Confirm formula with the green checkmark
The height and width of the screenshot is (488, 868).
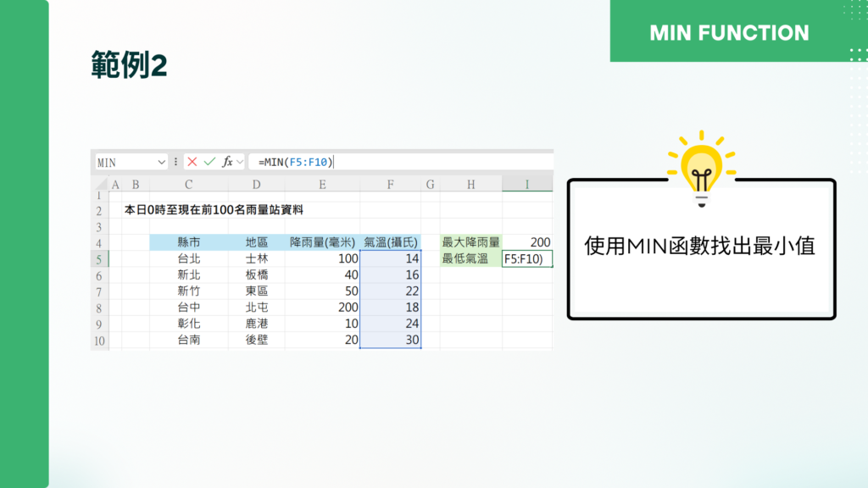click(x=209, y=162)
